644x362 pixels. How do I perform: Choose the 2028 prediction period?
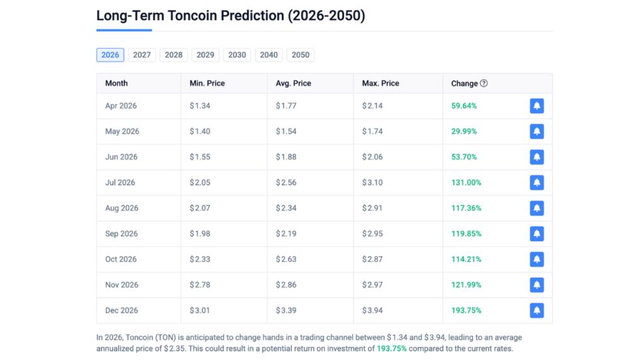click(174, 55)
